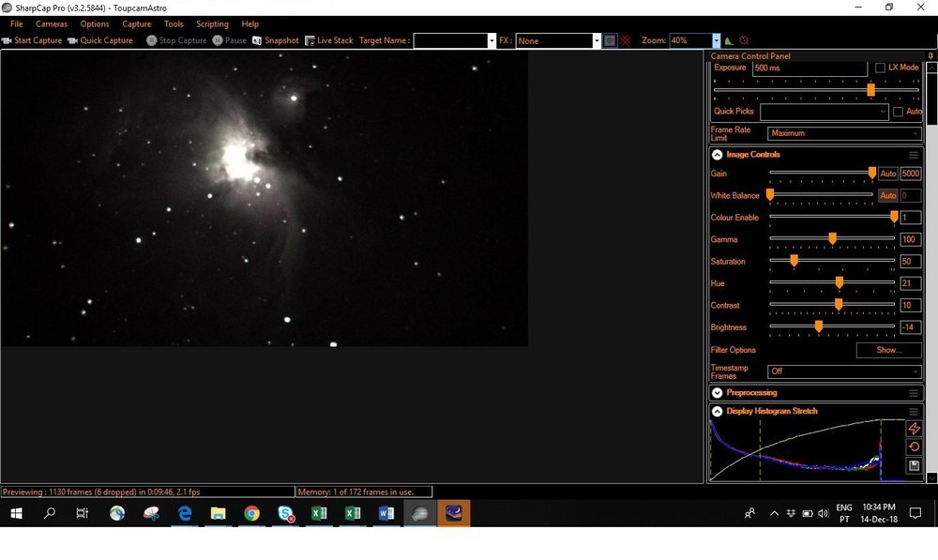Viewport: 938px width, 560px height.
Task: Open the Timestamp Frames dropdown
Action: (x=842, y=371)
